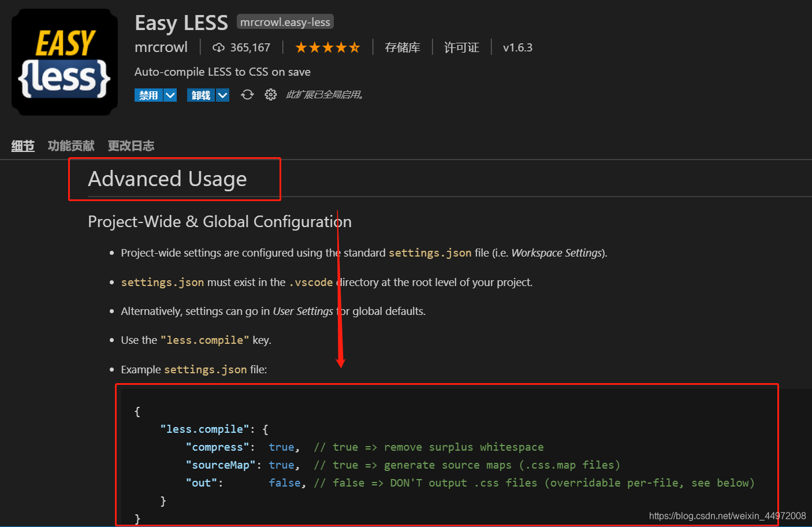Click the "compress" line in code block
Screen dimensions: 812x527
click(364, 447)
